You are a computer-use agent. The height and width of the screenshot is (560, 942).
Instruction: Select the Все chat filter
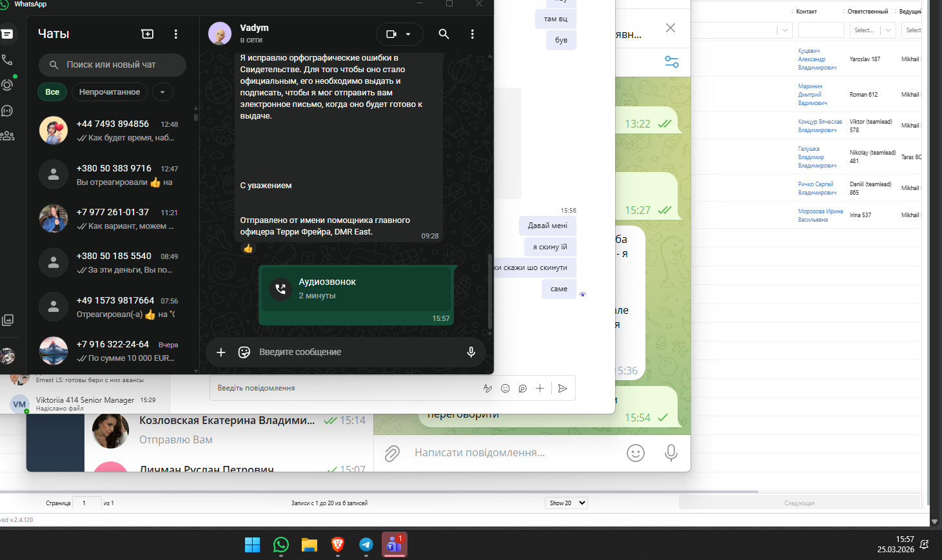pyautogui.click(x=52, y=92)
